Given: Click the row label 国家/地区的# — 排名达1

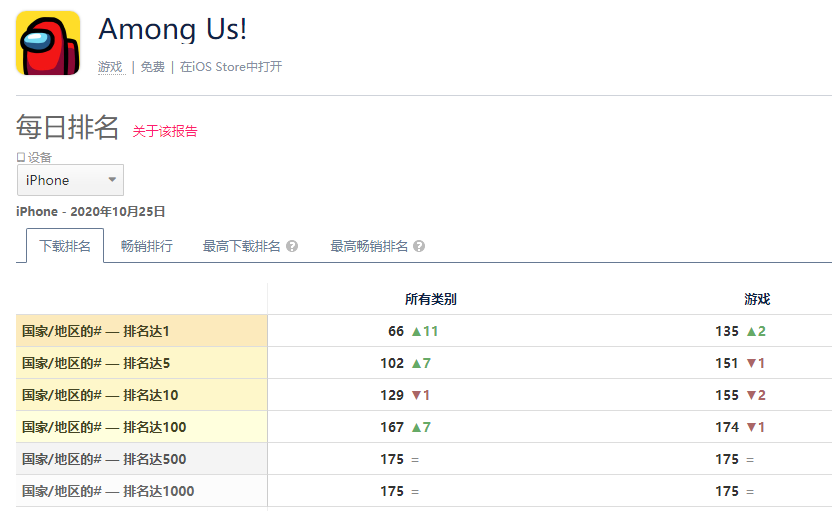Looking at the screenshot, I should pos(96,331).
